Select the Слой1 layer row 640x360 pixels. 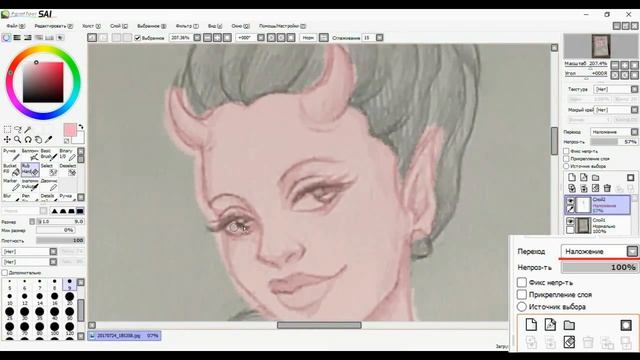598,225
